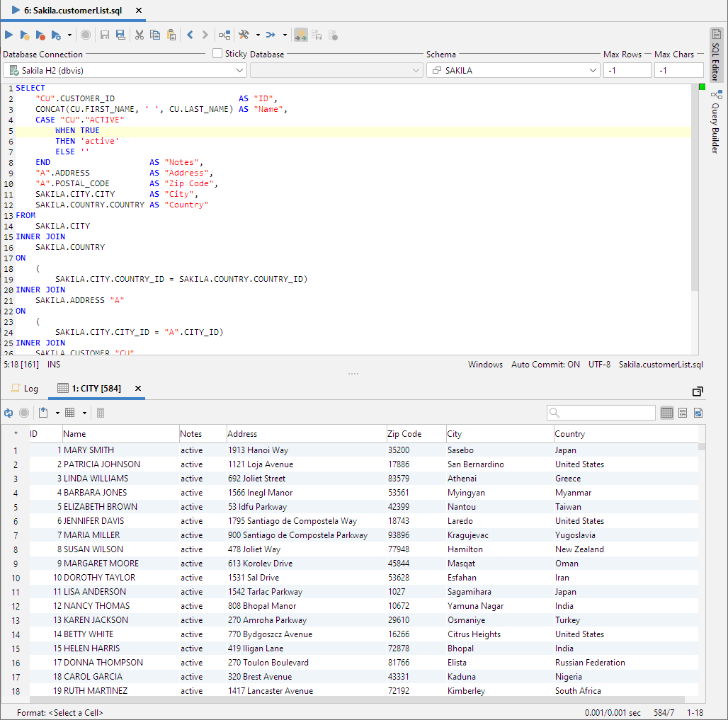Click the wrench tools icon
The image size is (728, 720).
(x=244, y=35)
